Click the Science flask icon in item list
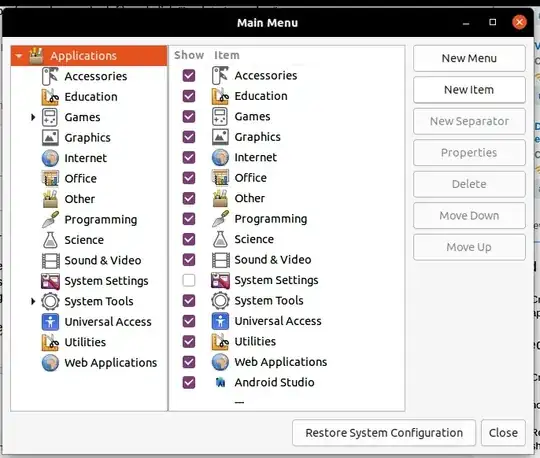 click(220, 239)
